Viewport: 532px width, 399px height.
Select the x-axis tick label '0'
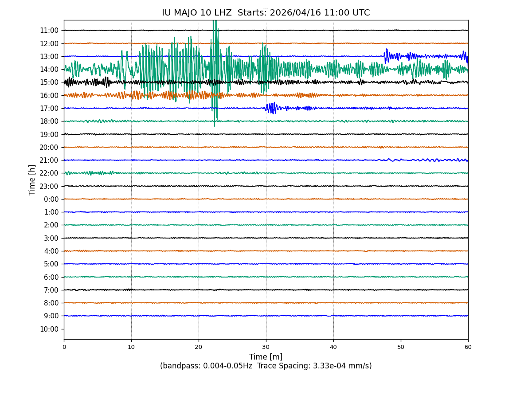click(x=64, y=347)
